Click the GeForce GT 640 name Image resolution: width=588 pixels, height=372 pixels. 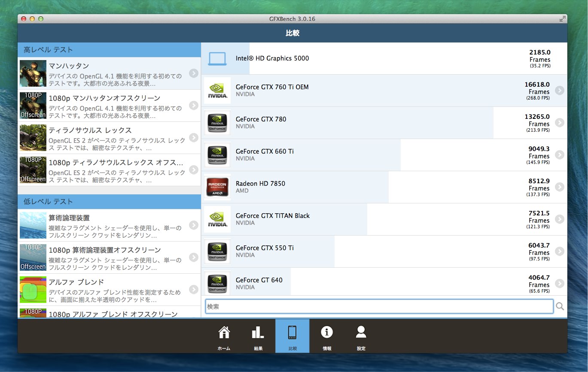coord(259,280)
